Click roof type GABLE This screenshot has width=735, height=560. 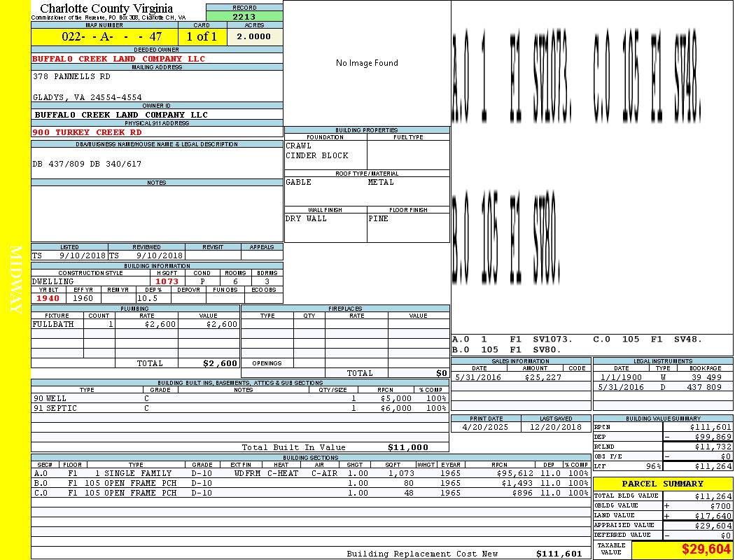tap(299, 182)
